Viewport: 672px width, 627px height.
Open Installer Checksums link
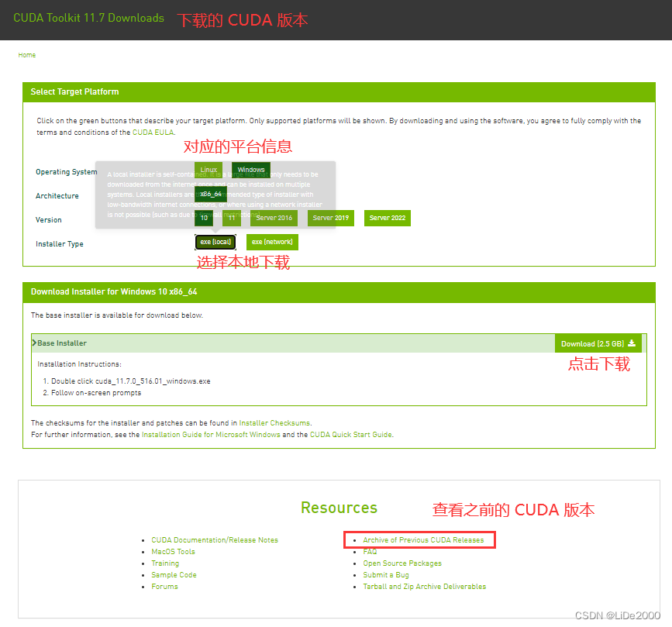[x=274, y=423]
